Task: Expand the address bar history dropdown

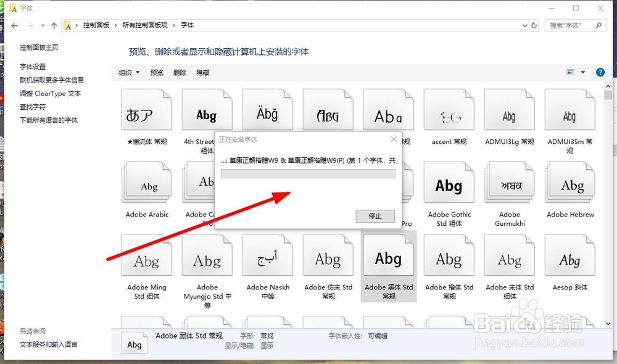Action: [x=524, y=25]
